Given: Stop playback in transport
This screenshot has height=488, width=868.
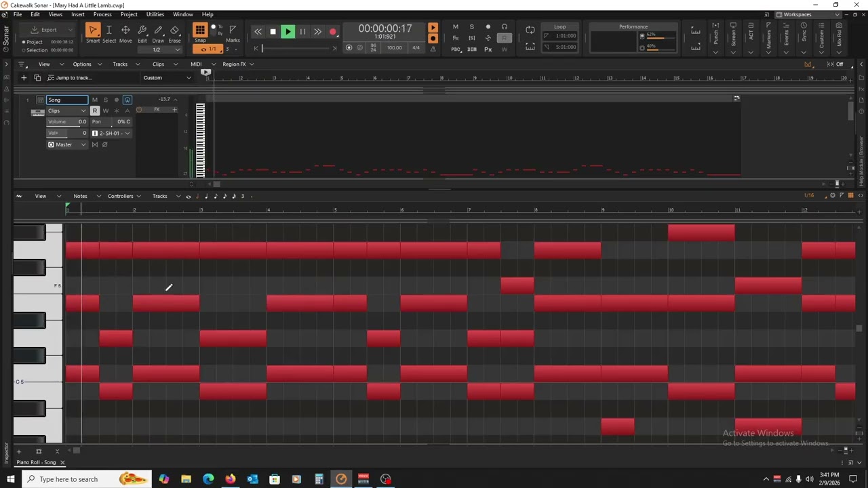Looking at the screenshot, I should click(273, 32).
